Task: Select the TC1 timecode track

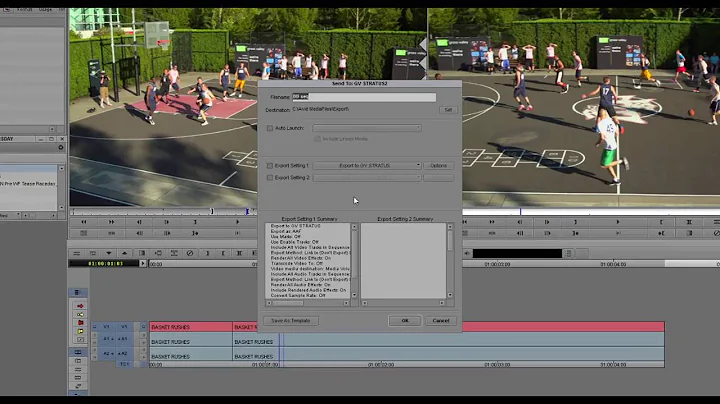Action: 124,364
